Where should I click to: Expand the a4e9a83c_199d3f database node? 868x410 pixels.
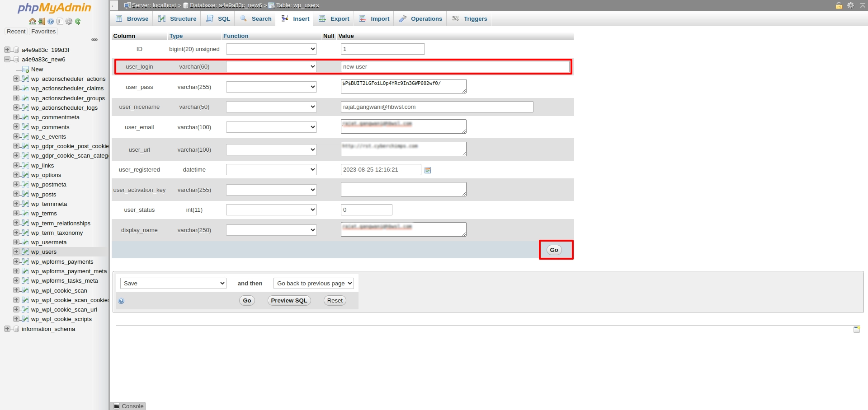[x=7, y=50]
